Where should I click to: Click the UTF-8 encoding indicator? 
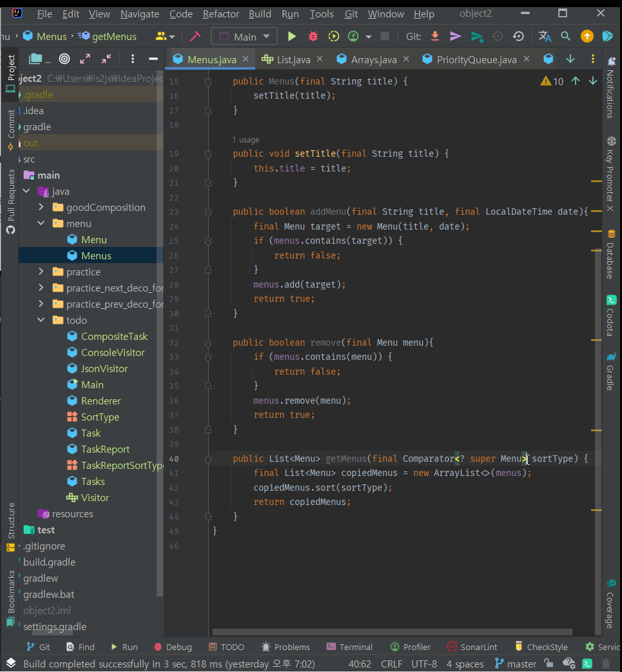click(424, 664)
